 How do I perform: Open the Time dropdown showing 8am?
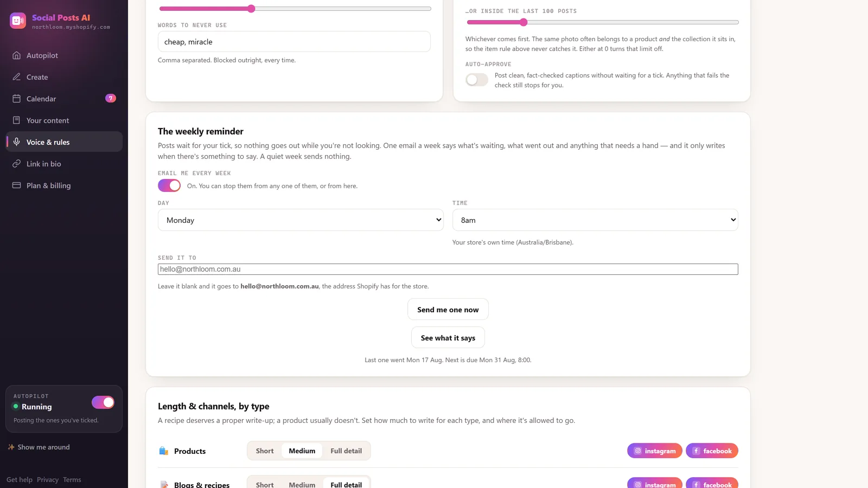(x=595, y=220)
